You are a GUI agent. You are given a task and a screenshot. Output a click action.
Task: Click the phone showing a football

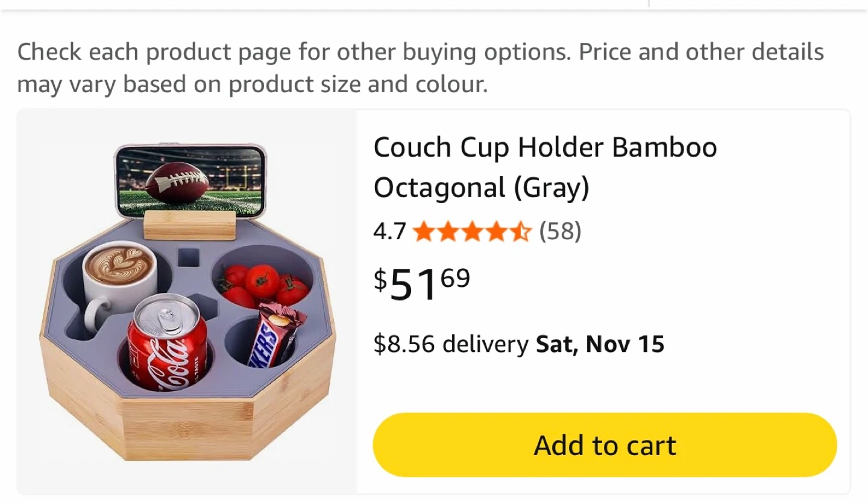(190, 180)
